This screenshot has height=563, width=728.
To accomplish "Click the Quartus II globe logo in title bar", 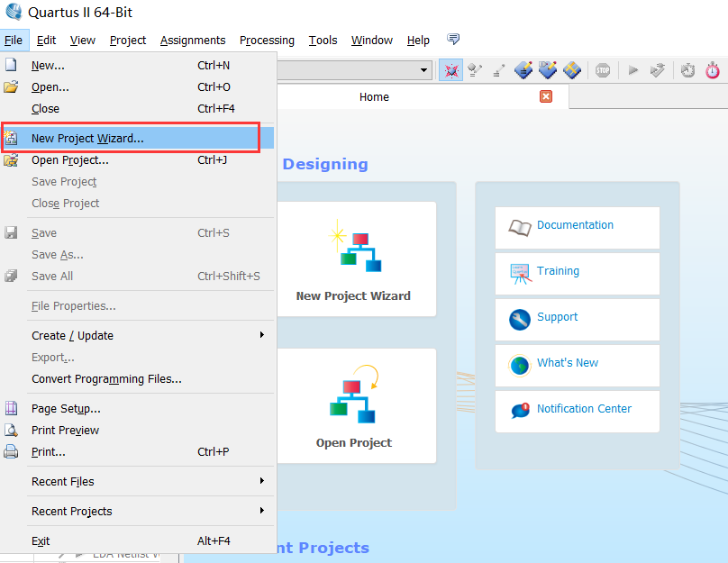I will point(14,12).
